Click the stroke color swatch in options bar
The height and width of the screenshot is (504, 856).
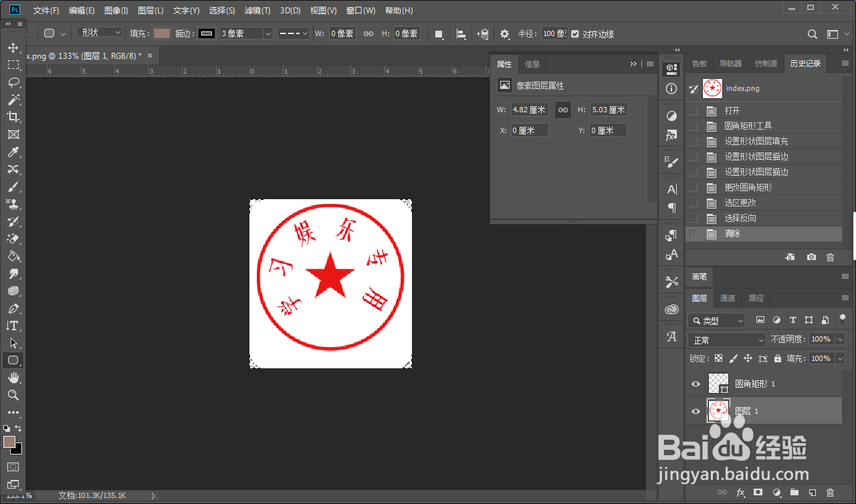click(x=207, y=33)
